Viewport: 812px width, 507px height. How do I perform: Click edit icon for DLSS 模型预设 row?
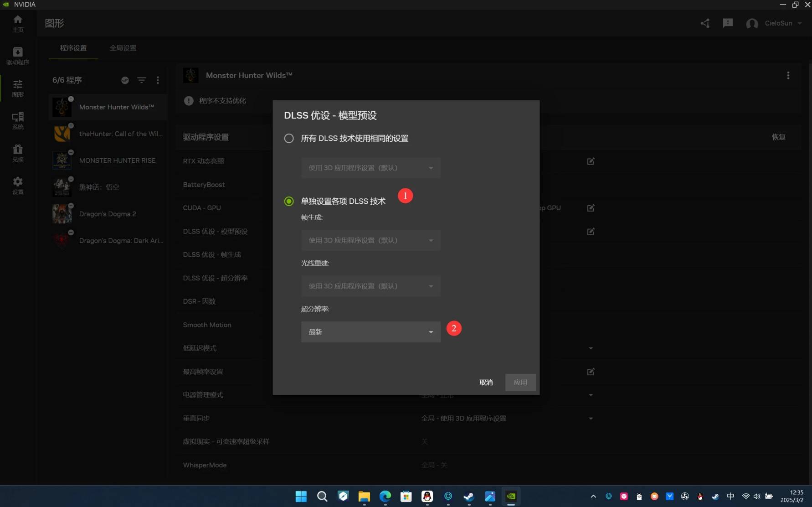pyautogui.click(x=591, y=232)
